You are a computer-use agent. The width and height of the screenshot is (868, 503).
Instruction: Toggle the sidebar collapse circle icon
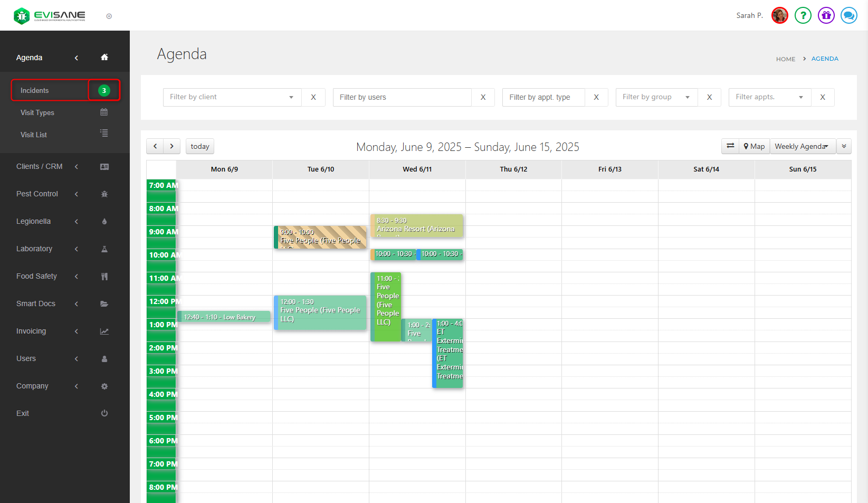coord(109,16)
